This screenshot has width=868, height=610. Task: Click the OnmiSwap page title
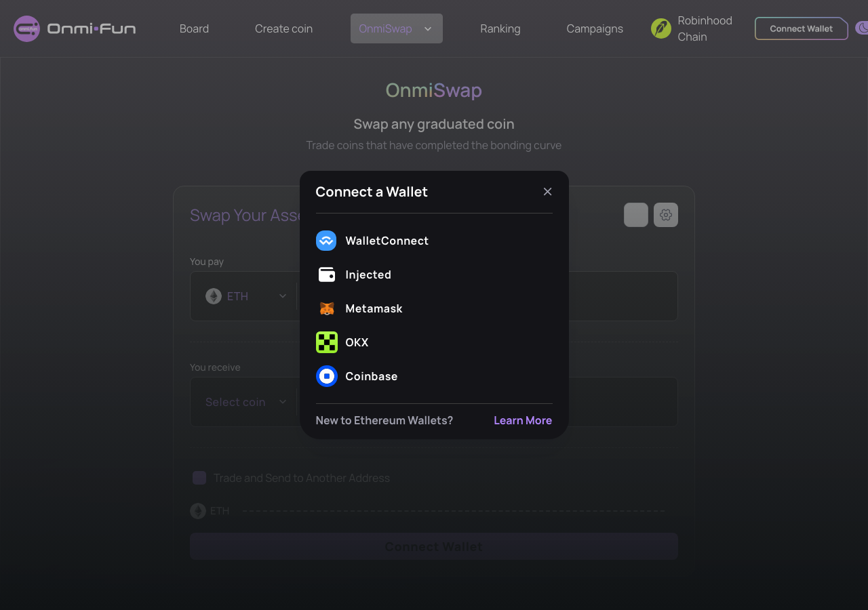click(x=434, y=90)
